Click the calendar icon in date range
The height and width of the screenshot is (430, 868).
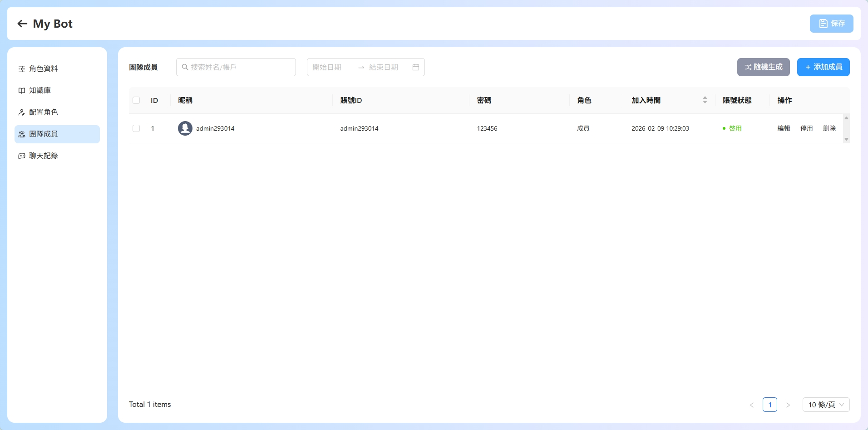tap(415, 67)
